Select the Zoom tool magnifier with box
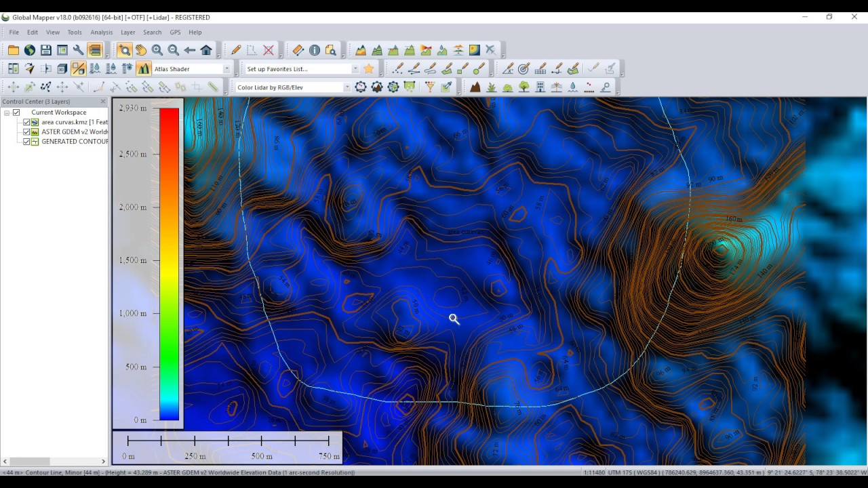This screenshot has height=488, width=868. 124,50
